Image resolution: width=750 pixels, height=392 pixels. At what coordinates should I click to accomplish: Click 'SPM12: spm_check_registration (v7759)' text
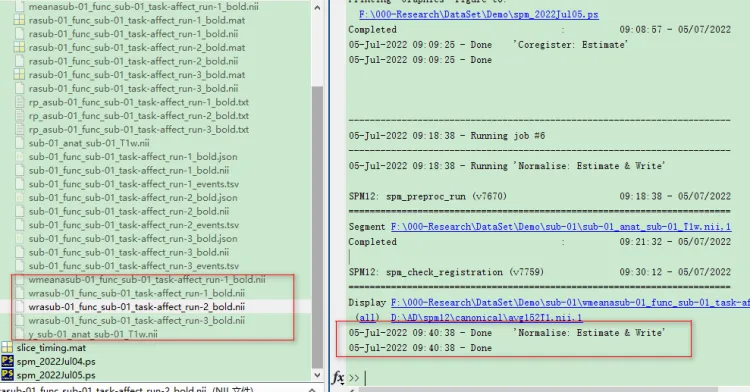446,272
